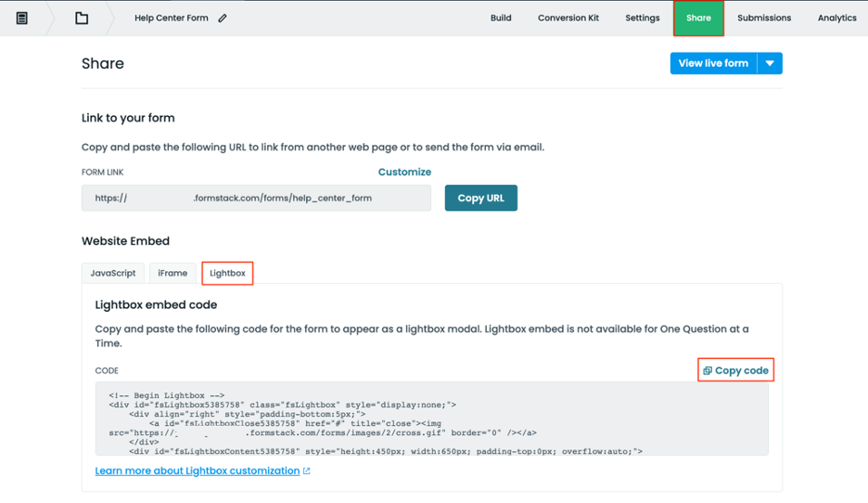
Task: Go to the Conversion Kit tab
Action: pos(568,18)
